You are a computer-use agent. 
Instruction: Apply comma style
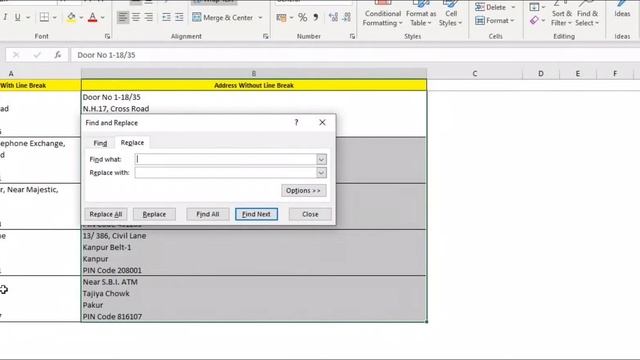[x=316, y=18]
